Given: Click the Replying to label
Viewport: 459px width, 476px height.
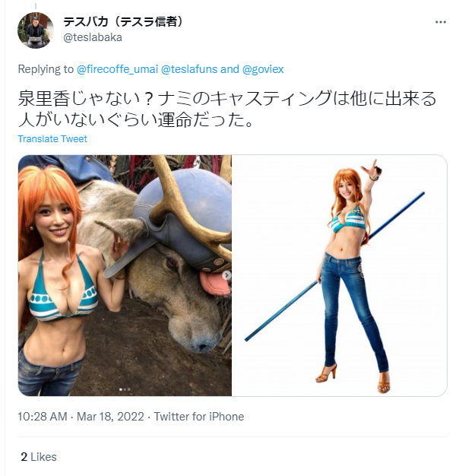Looking at the screenshot, I should (x=46, y=69).
